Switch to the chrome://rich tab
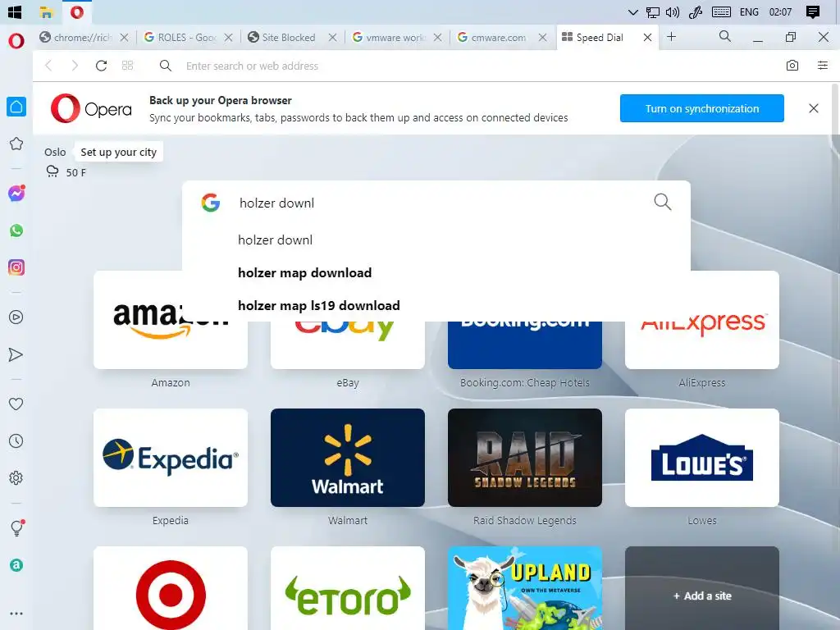 tap(83, 38)
